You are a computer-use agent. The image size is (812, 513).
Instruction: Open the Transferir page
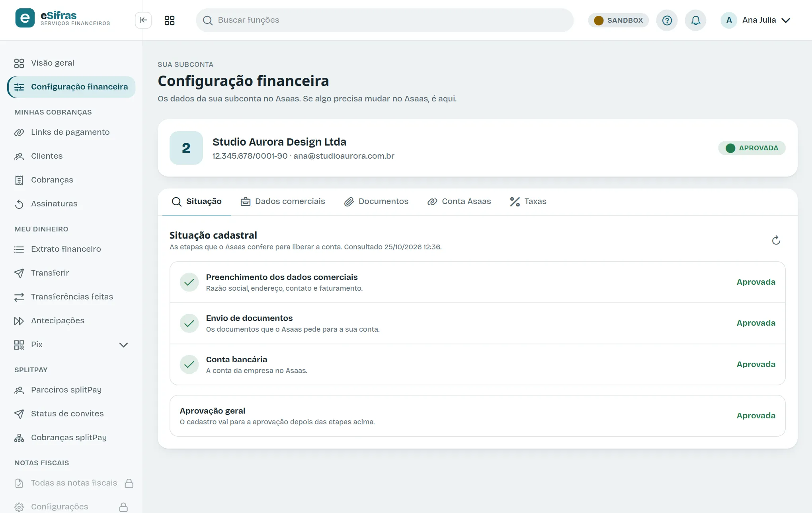pyautogui.click(x=71, y=273)
